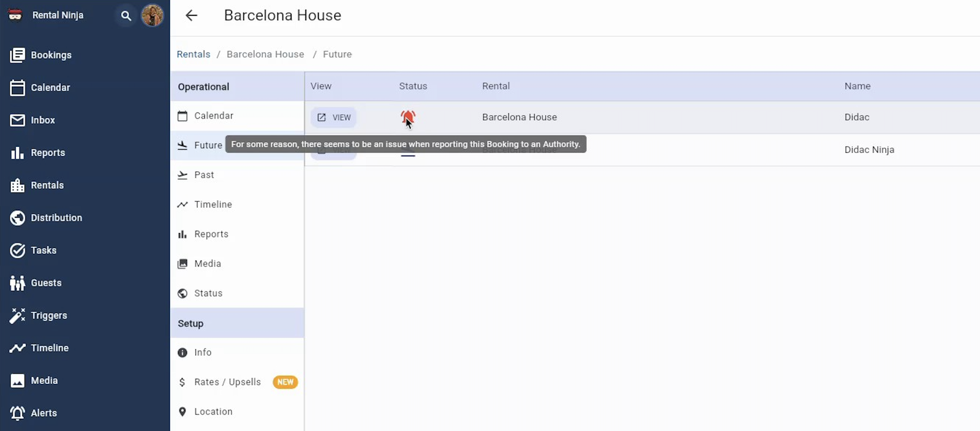Click the Barcelona House page title
980x431 pixels.
pos(282,15)
